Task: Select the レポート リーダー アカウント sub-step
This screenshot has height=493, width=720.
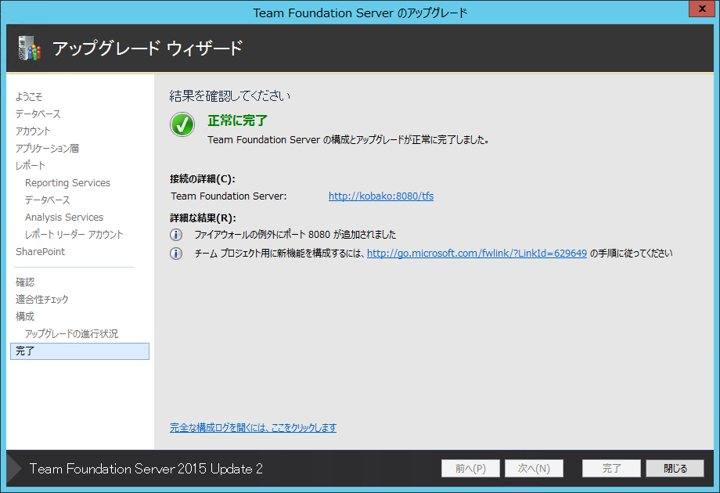Action: 74,235
